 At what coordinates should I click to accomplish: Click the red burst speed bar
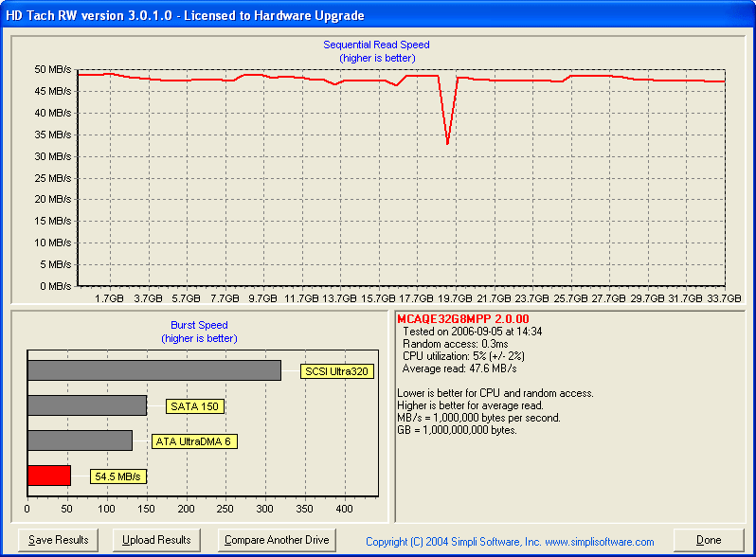point(49,476)
